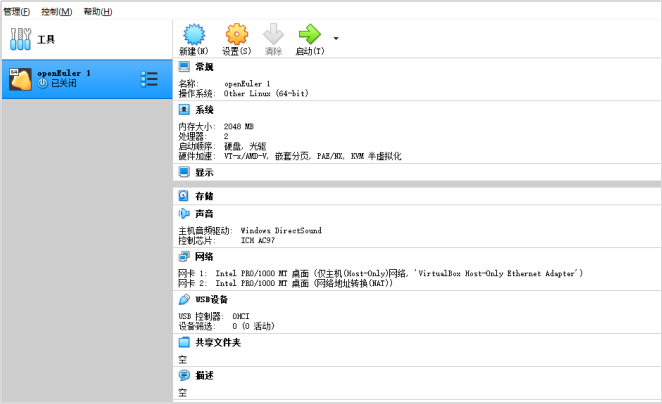Open the 存储 section header
The height and width of the screenshot is (404, 662).
pos(204,196)
